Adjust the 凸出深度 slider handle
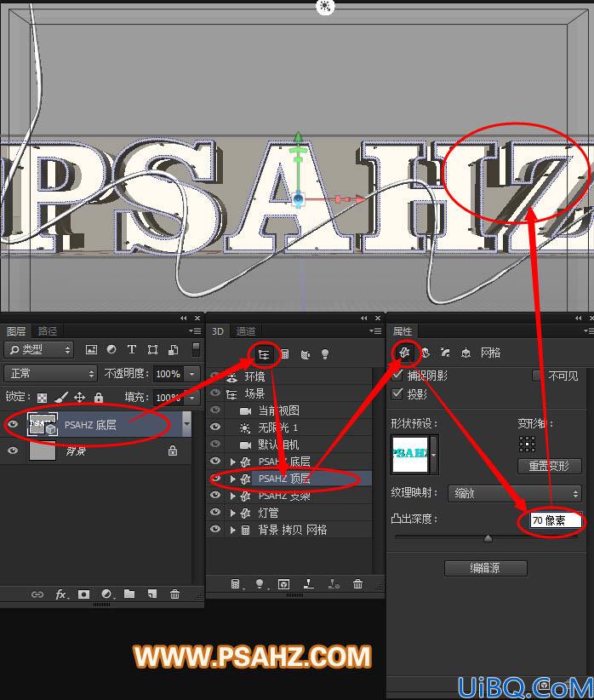The height and width of the screenshot is (700, 594). click(x=488, y=538)
